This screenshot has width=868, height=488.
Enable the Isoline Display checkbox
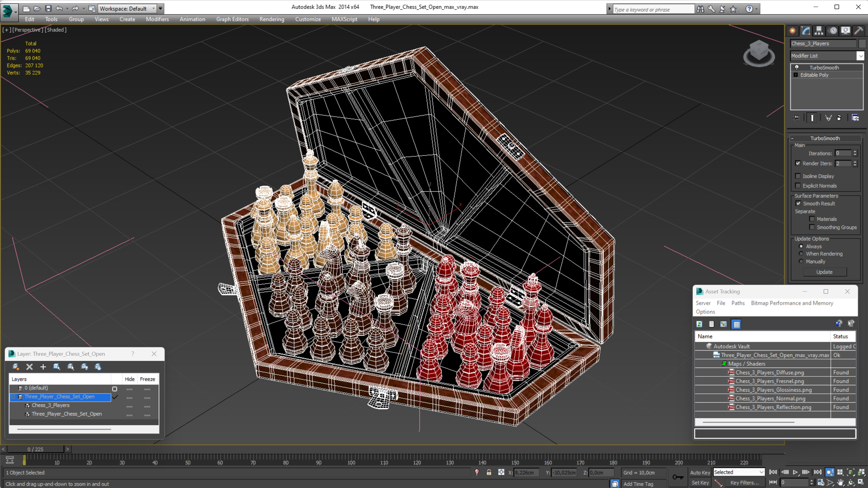pyautogui.click(x=798, y=176)
